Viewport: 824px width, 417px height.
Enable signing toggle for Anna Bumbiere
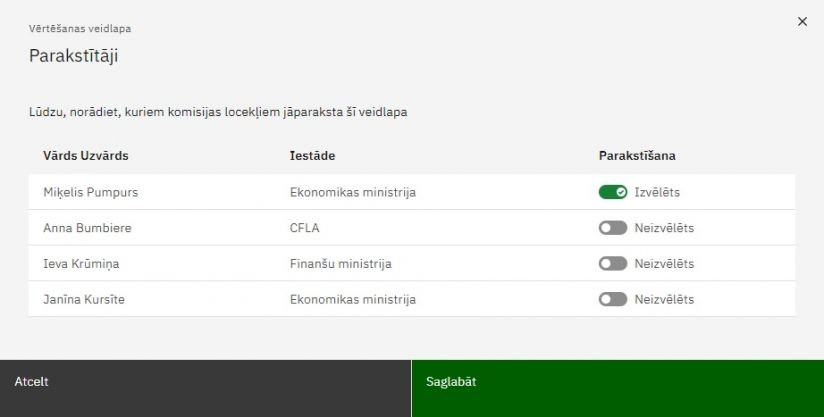(612, 228)
